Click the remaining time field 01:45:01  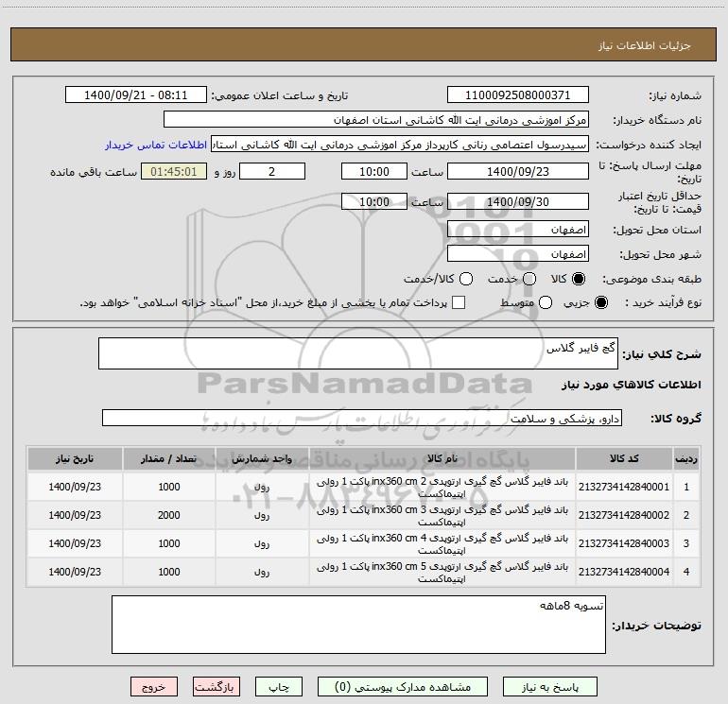pyautogui.click(x=174, y=172)
